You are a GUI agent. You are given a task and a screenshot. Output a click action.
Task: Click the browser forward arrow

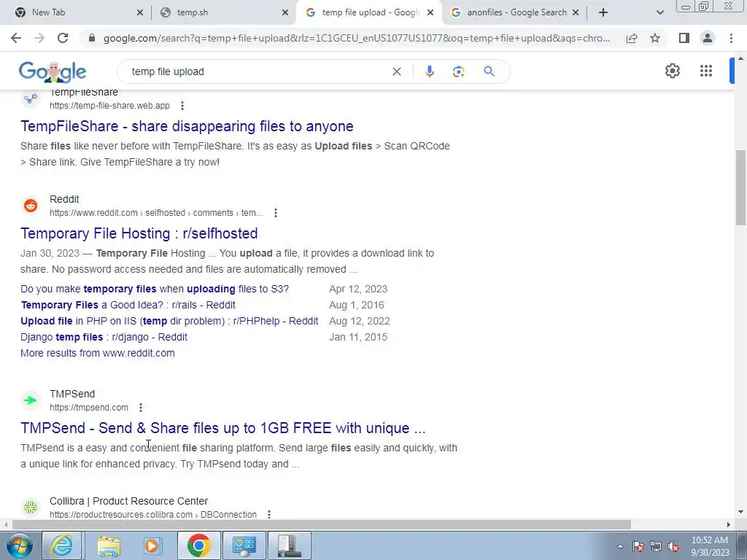click(39, 38)
